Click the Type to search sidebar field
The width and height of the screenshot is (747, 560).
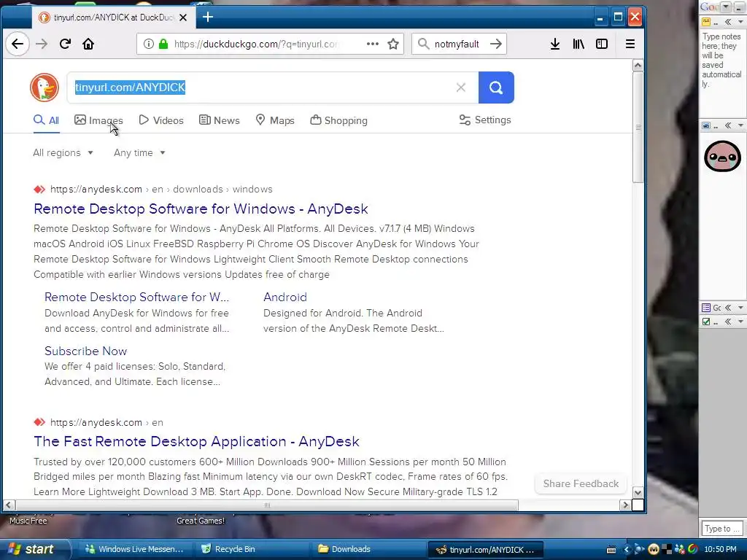(x=721, y=529)
